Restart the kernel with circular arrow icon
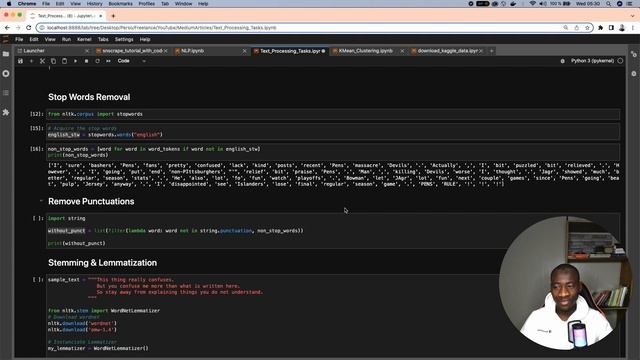Viewport: 640px width, 360px height. click(98, 61)
